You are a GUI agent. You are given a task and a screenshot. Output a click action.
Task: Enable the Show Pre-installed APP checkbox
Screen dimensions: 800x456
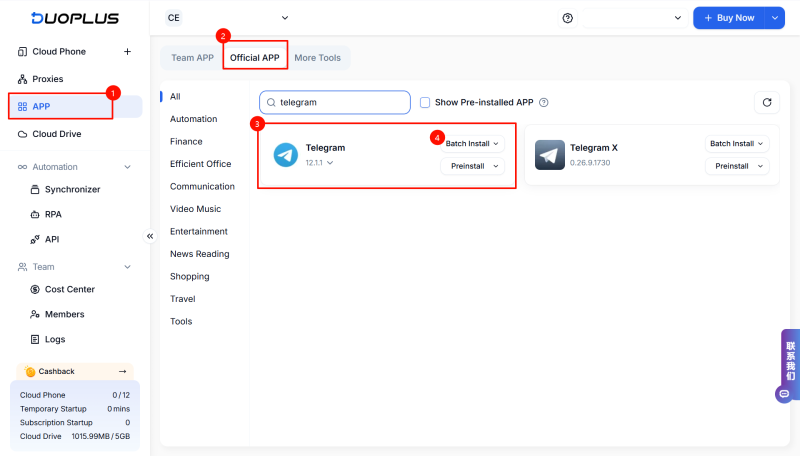click(425, 102)
